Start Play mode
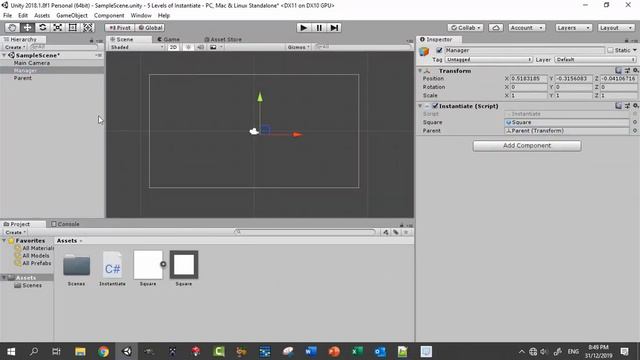Viewport: 640px width, 360px height. (303, 27)
